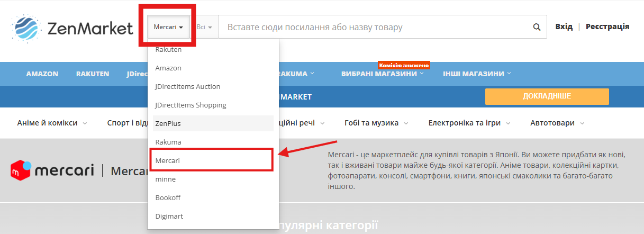Viewport: 644px width, 234px height.
Task: Click the Реєстрація sign-up link
Action: 607,26
